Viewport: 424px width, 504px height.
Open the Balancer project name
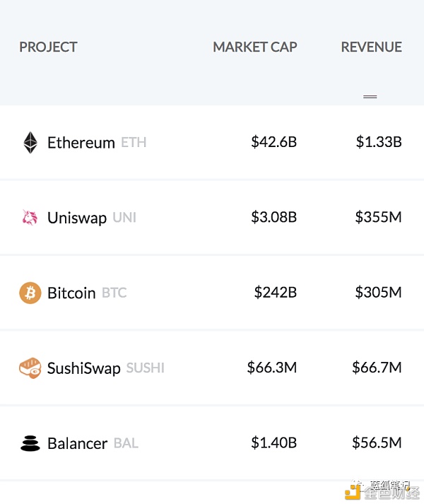pyautogui.click(x=78, y=444)
